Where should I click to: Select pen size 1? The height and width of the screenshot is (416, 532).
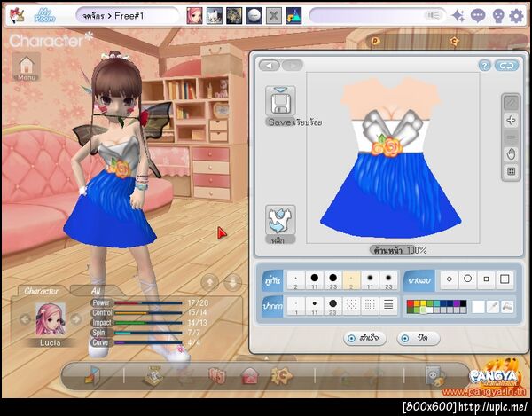click(296, 306)
